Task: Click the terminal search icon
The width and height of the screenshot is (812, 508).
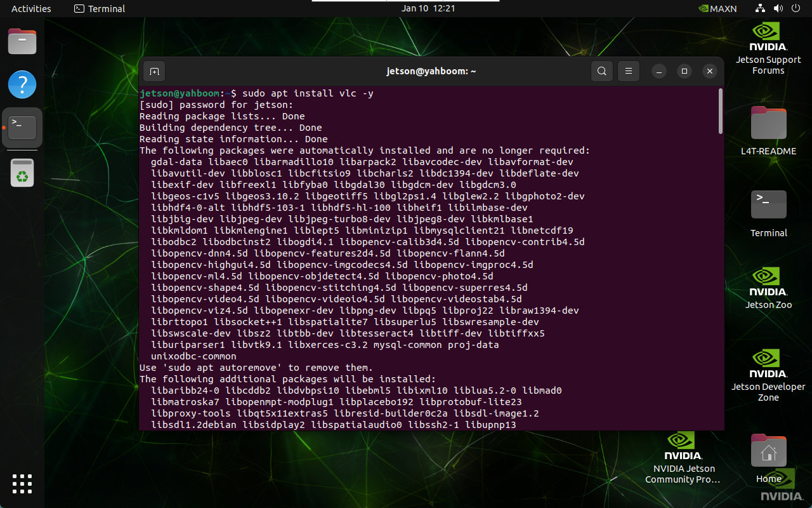Action: [x=602, y=71]
